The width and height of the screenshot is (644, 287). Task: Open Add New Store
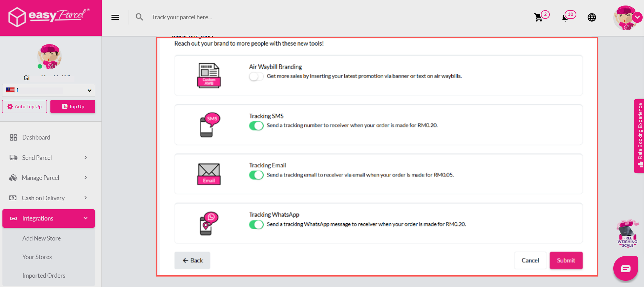tap(41, 238)
